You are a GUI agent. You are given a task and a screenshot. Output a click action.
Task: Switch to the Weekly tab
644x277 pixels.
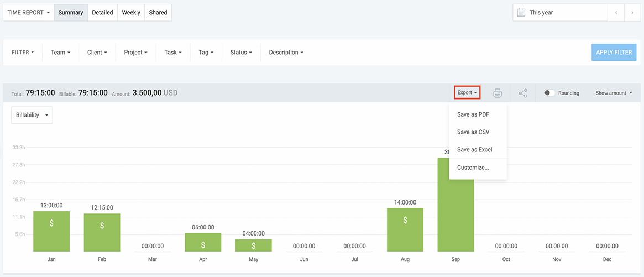tap(131, 12)
